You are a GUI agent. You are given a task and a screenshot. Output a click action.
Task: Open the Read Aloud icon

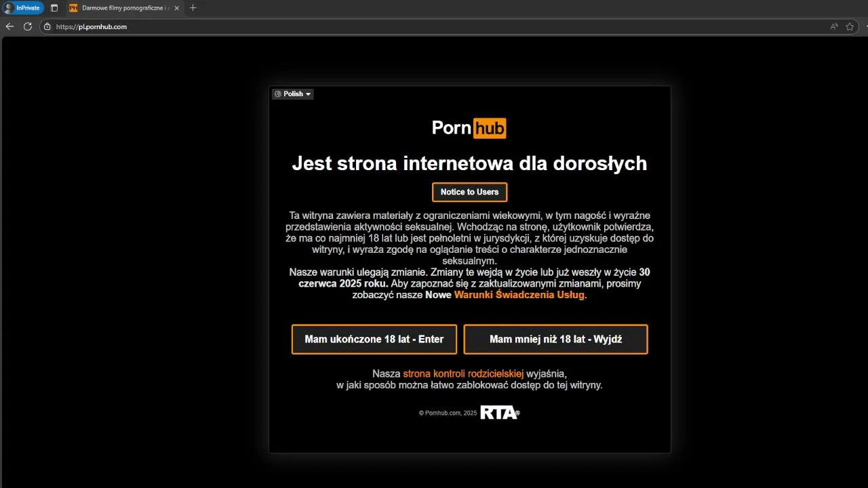(x=834, y=26)
